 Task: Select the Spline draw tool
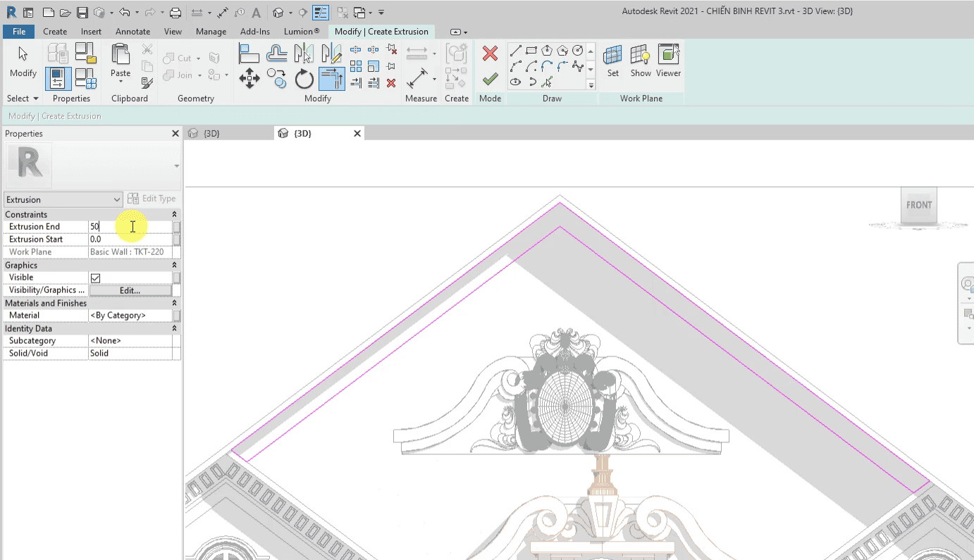[x=578, y=66]
